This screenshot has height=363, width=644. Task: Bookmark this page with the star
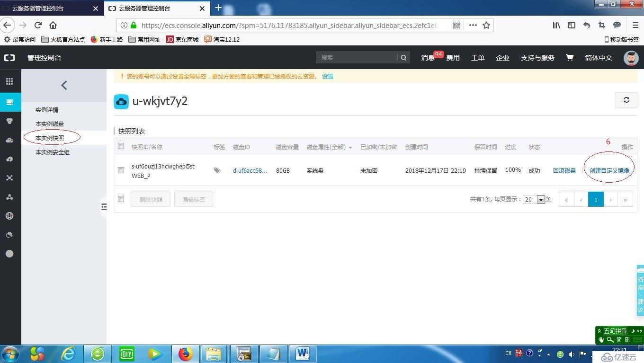pyautogui.click(x=486, y=25)
